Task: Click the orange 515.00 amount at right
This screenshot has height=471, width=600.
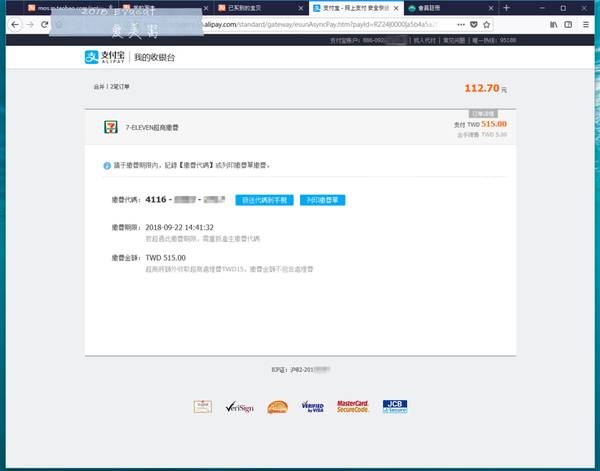Action: (x=494, y=124)
